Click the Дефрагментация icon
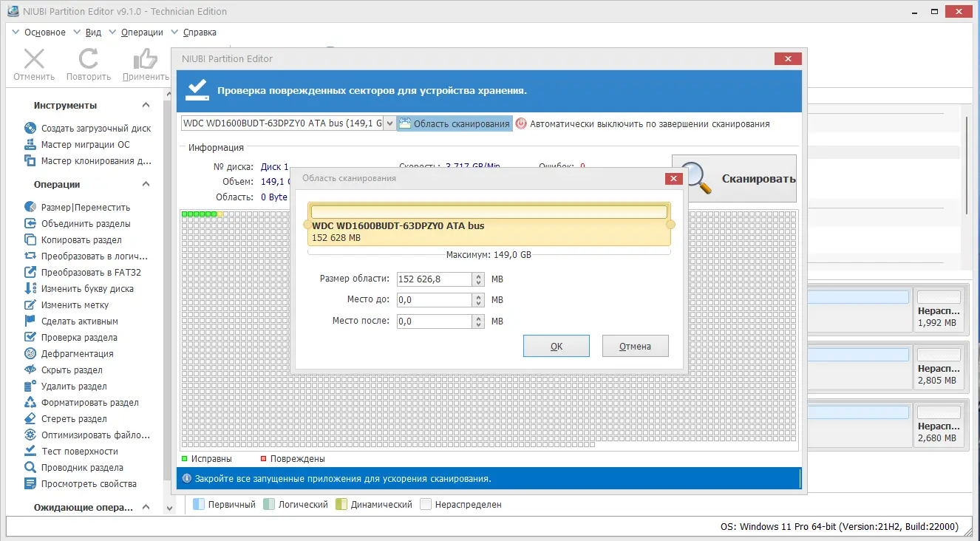The width and height of the screenshot is (980, 541). (x=30, y=353)
